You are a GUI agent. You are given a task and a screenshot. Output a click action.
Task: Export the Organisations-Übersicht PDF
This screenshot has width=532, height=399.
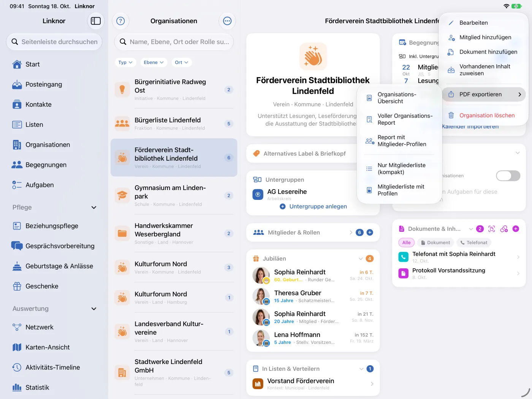tap(399, 98)
